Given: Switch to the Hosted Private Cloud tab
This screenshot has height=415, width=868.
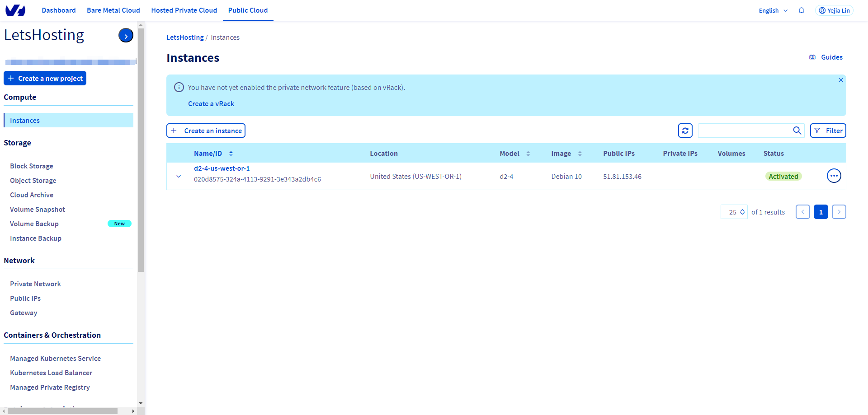Looking at the screenshot, I should [x=184, y=10].
